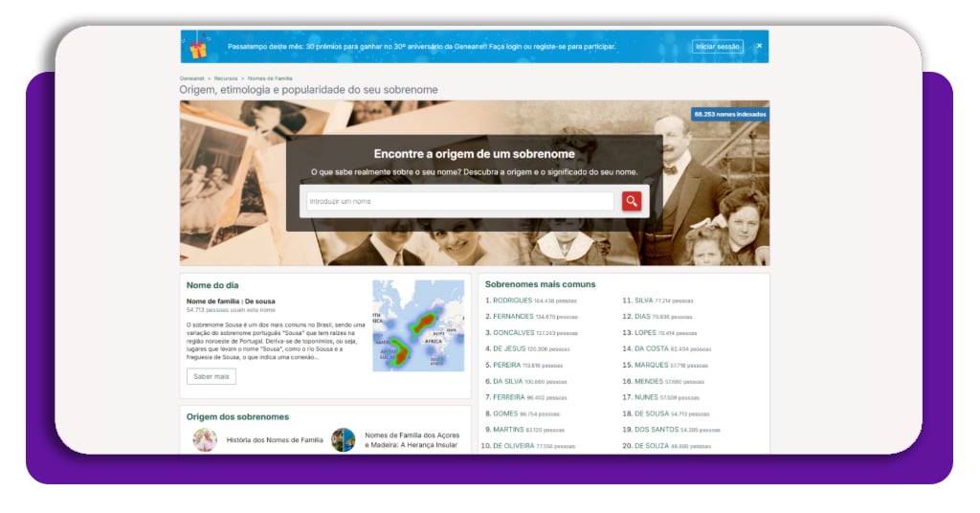Open the Nomes de Família breadcrumb

click(270, 78)
